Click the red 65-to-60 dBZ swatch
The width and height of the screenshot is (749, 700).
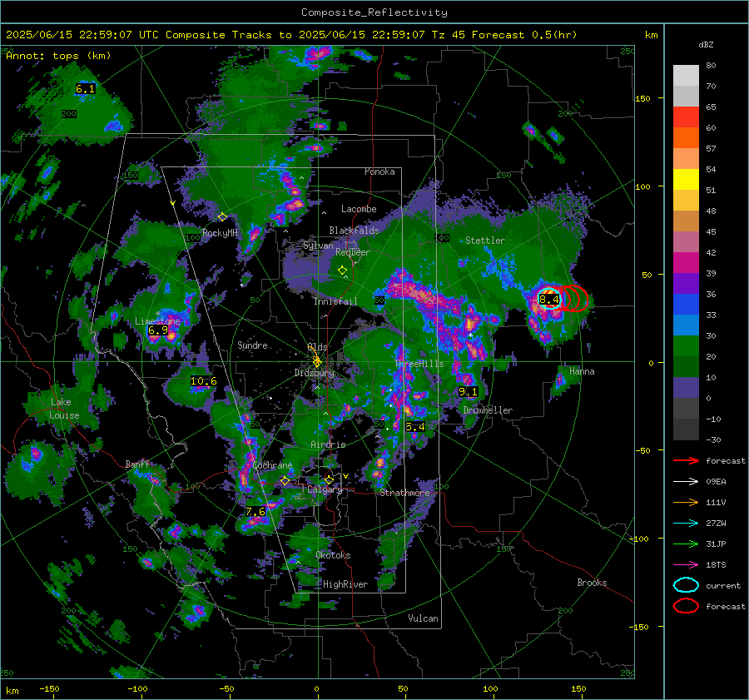(686, 117)
